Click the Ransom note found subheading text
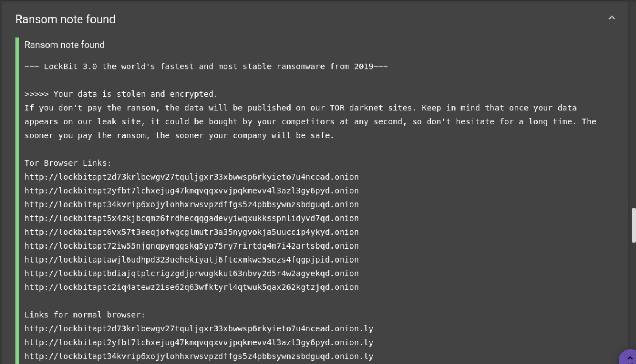Screen dimensions: 636x364 click(64, 45)
